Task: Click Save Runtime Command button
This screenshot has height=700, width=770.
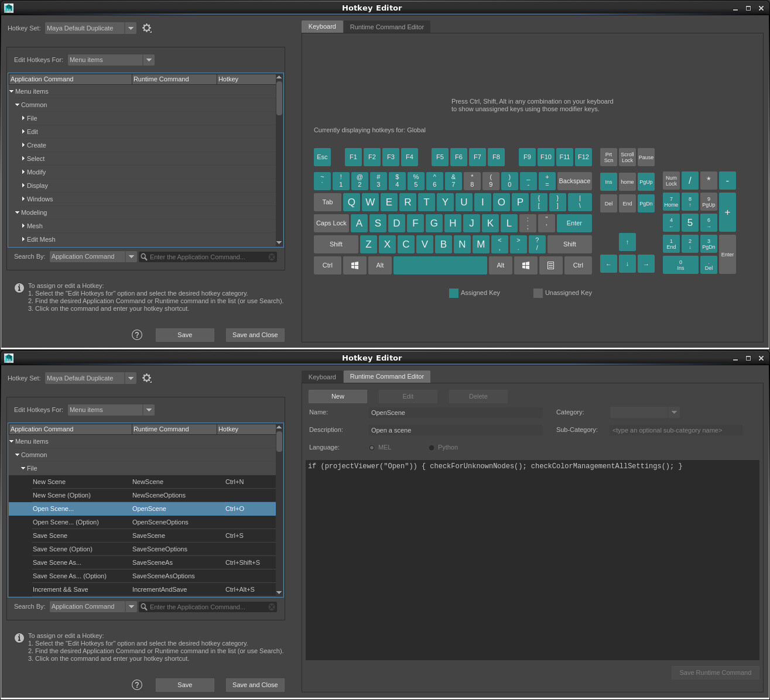Action: point(716,672)
